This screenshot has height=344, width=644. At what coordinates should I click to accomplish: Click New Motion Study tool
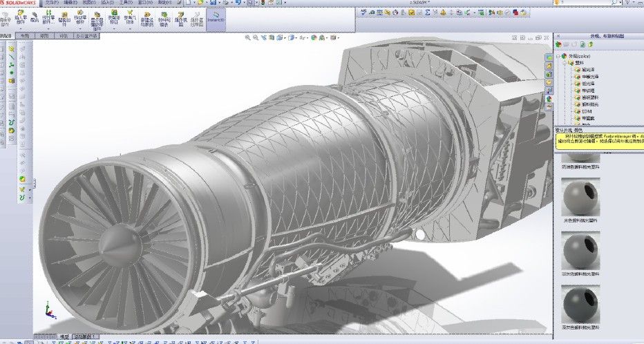(147, 19)
